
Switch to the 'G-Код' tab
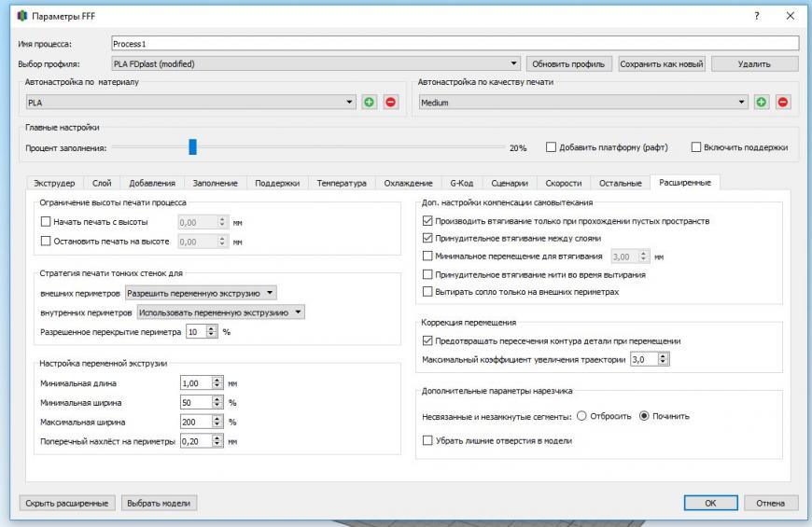pyautogui.click(x=461, y=183)
